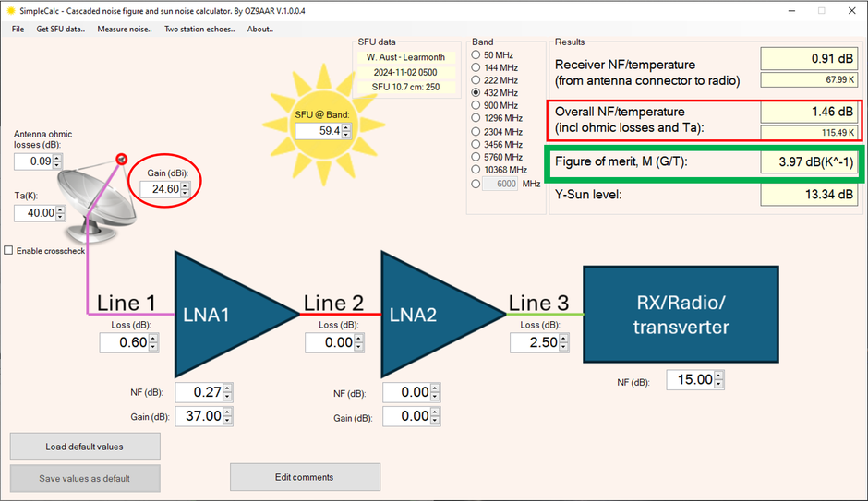Click the Line 1 loss spinner arrows
868x501 pixels.
[x=154, y=342]
